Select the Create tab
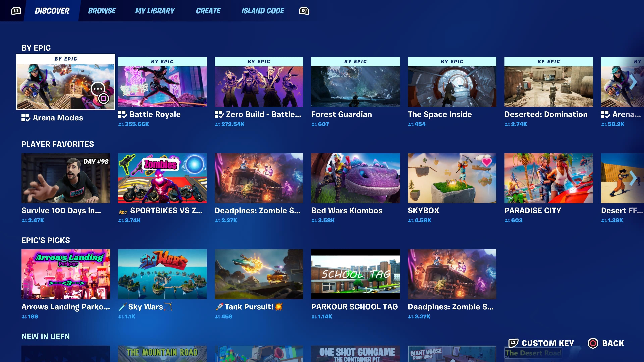Screen dimensions: 644x362 click(x=208, y=11)
